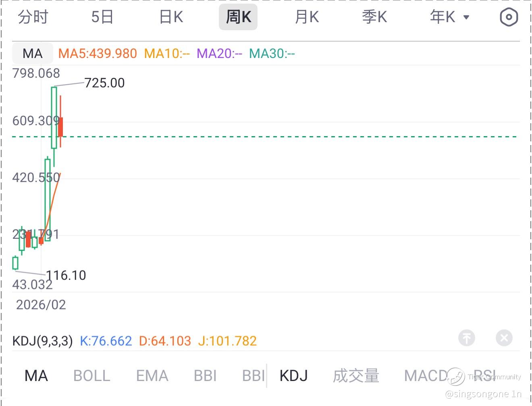
Task: Click the KDJ(9,3,3) parameters label
Action: (x=43, y=341)
